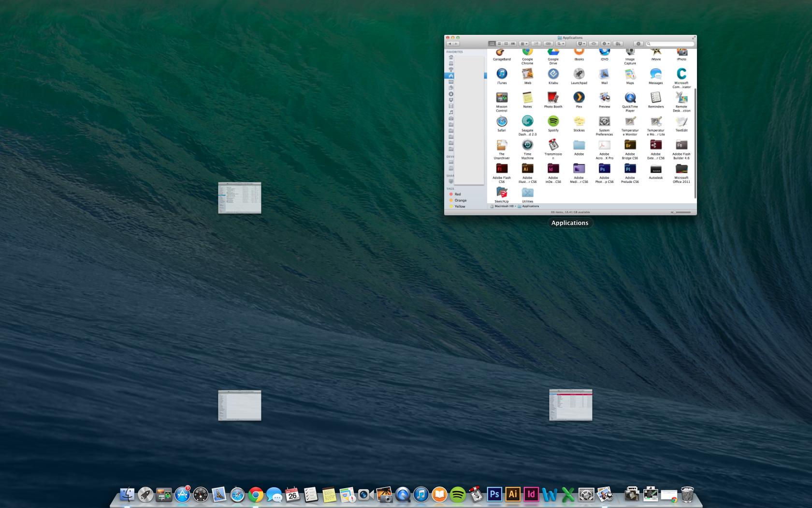Viewport: 812px width, 508px height.
Task: Select the Music note sidebar icon
Action: pyautogui.click(x=451, y=112)
